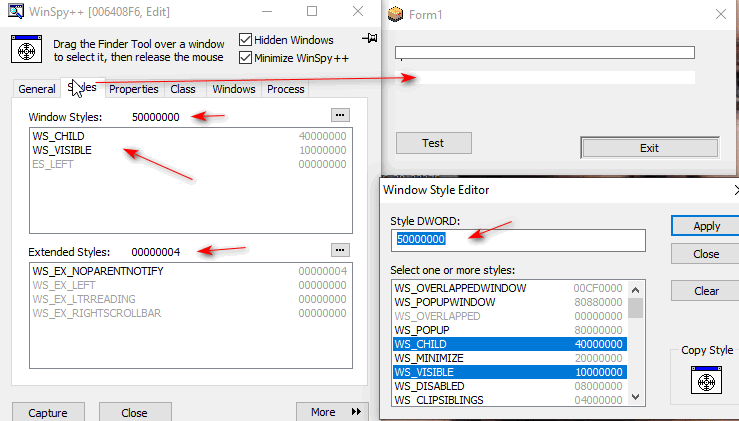739x421 pixels.
Task: Click the Capture button
Action: [48, 412]
